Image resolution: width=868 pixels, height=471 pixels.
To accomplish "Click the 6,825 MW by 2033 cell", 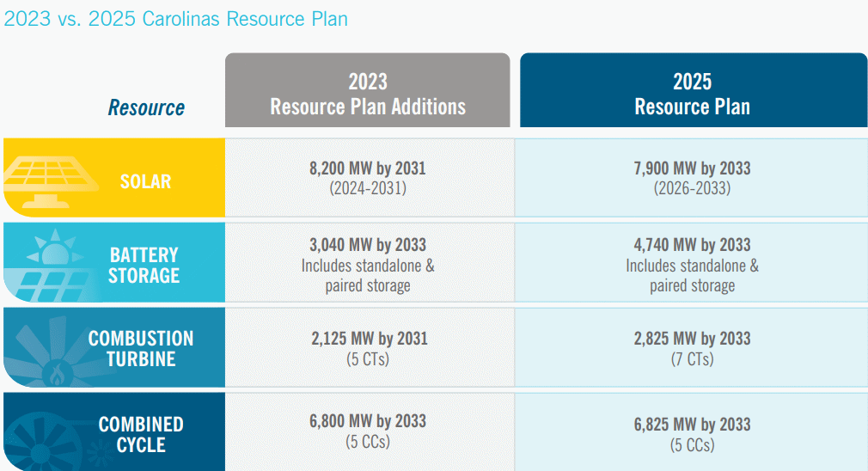I will (692, 434).
